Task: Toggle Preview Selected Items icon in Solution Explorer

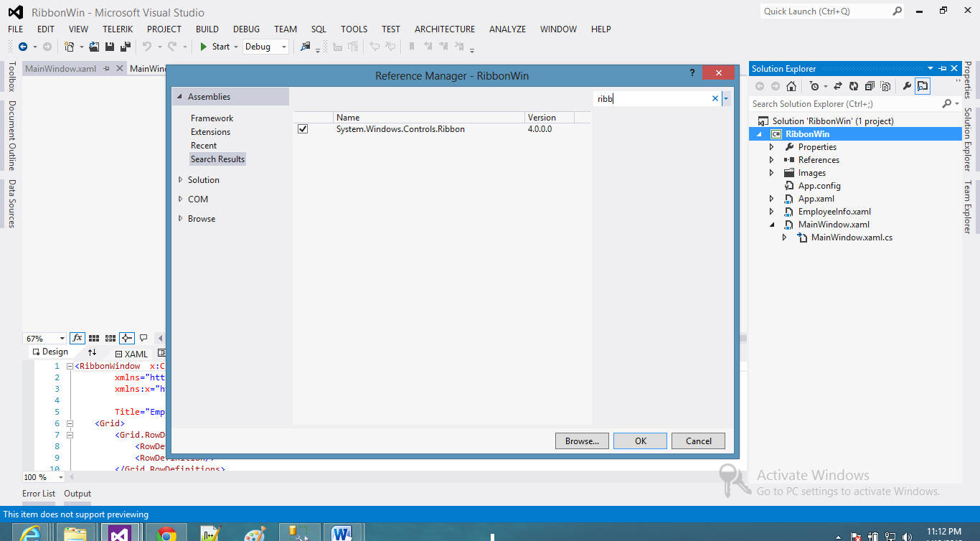Action: click(x=923, y=86)
